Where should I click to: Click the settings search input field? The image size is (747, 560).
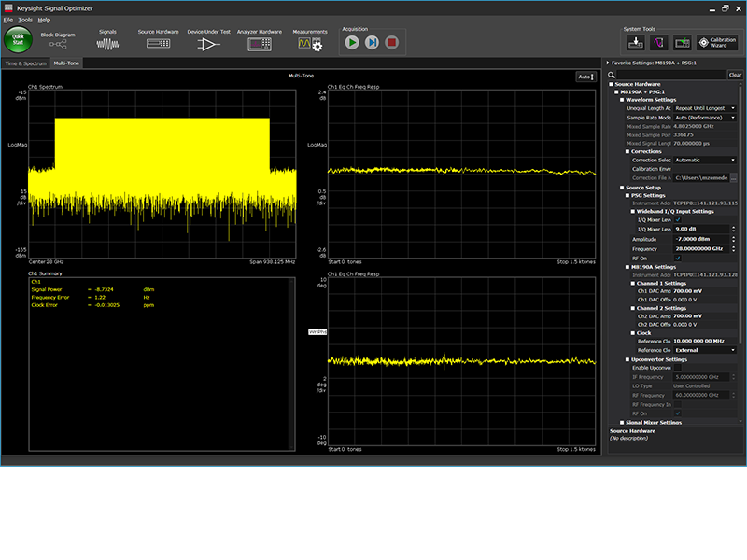pyautogui.click(x=670, y=75)
